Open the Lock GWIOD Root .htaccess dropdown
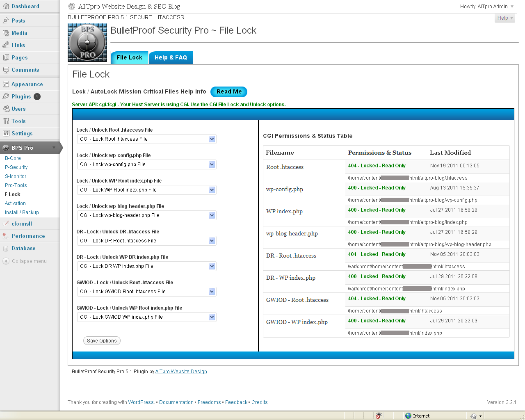The width and height of the screenshot is (525, 420). click(x=146, y=292)
